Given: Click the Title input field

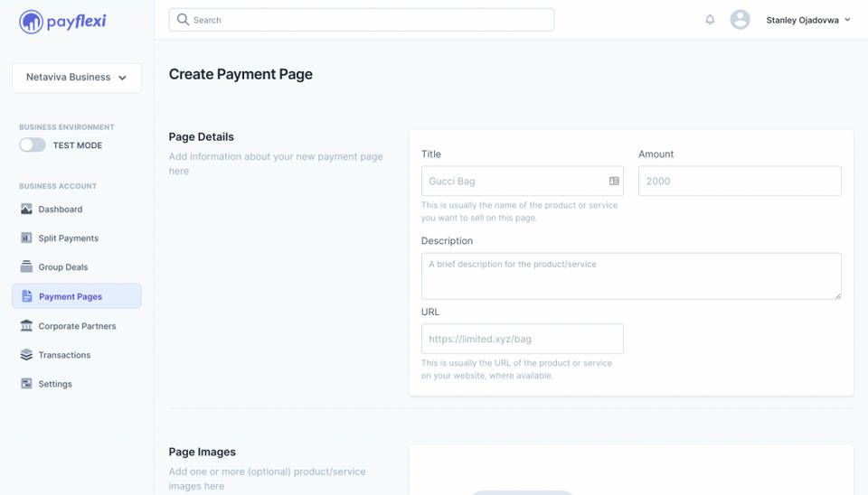Looking at the screenshot, I should (x=522, y=181).
